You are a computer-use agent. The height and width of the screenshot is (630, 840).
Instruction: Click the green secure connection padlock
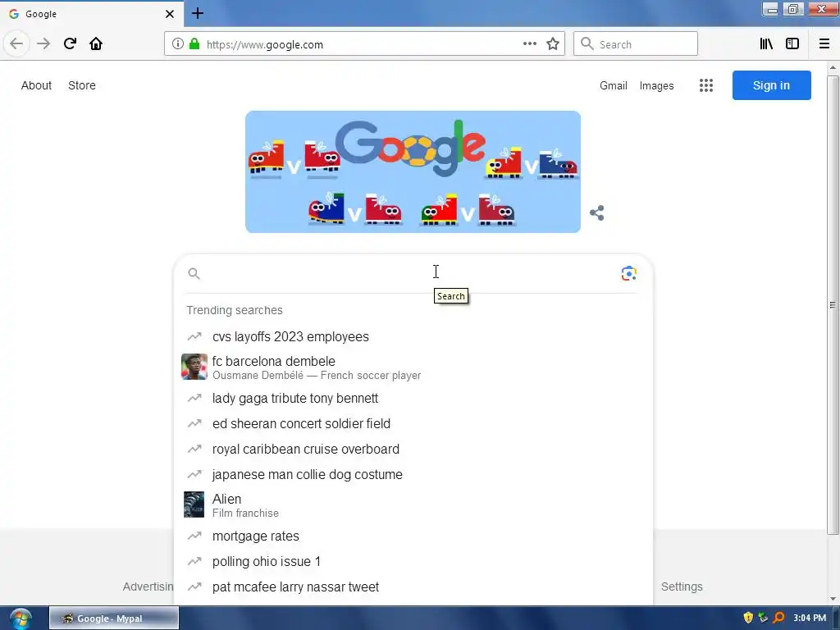tap(194, 44)
